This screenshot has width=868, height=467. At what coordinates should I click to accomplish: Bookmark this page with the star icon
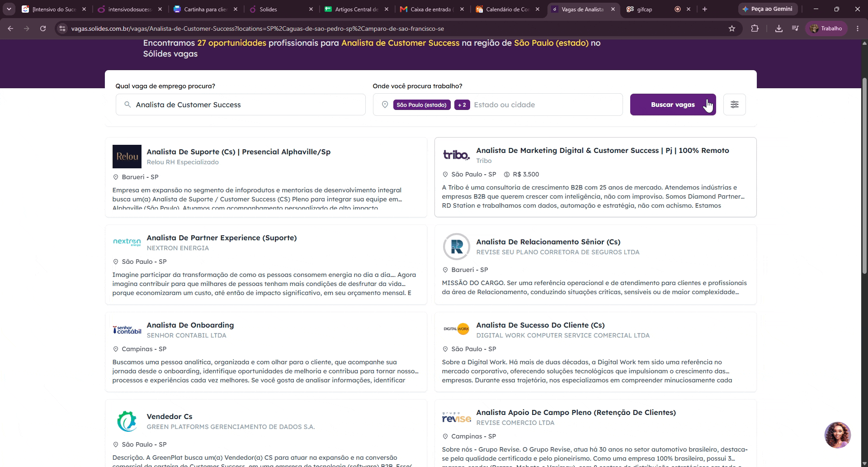[732, 29]
